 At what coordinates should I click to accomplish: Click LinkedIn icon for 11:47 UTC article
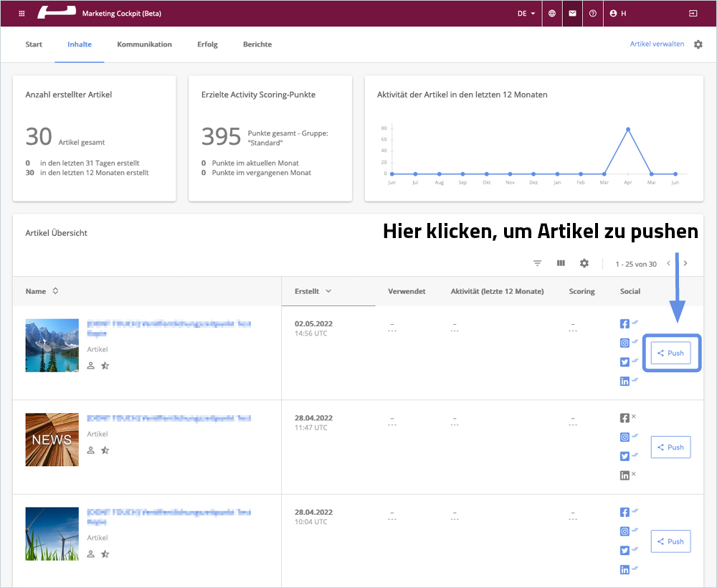pyautogui.click(x=625, y=475)
